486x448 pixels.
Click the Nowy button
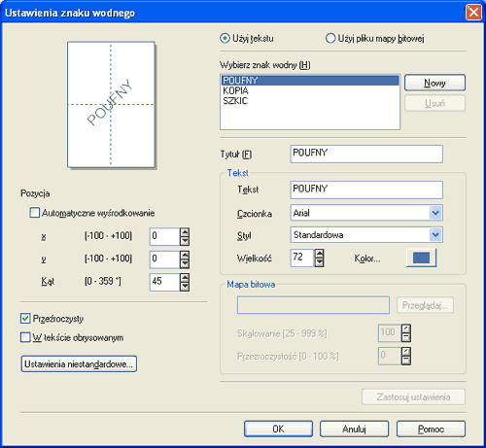pos(434,83)
